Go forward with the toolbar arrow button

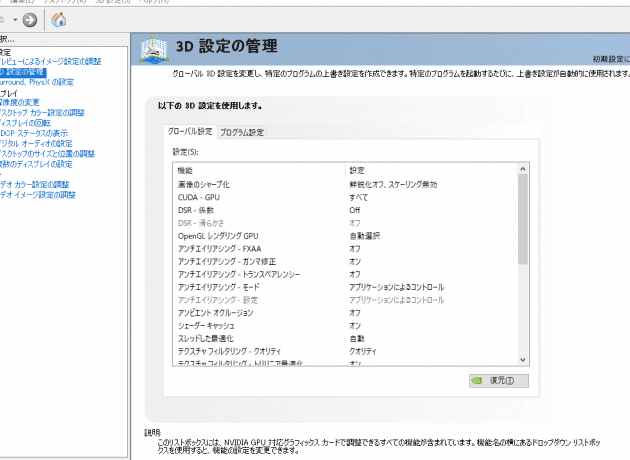pos(29,20)
